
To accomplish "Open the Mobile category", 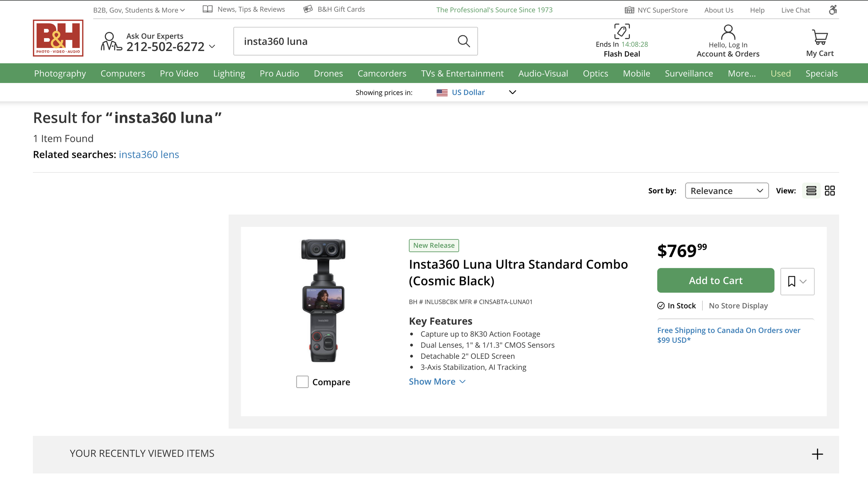I will click(x=636, y=74).
